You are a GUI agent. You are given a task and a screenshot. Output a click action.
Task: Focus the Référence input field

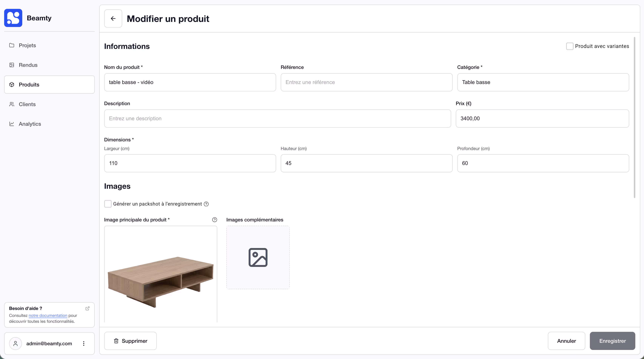pos(367,82)
